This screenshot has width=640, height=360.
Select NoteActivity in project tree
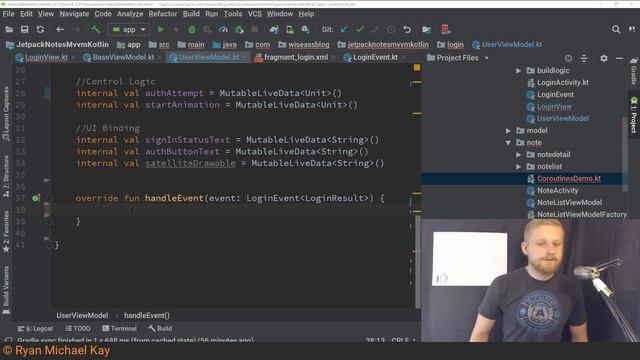(x=558, y=191)
